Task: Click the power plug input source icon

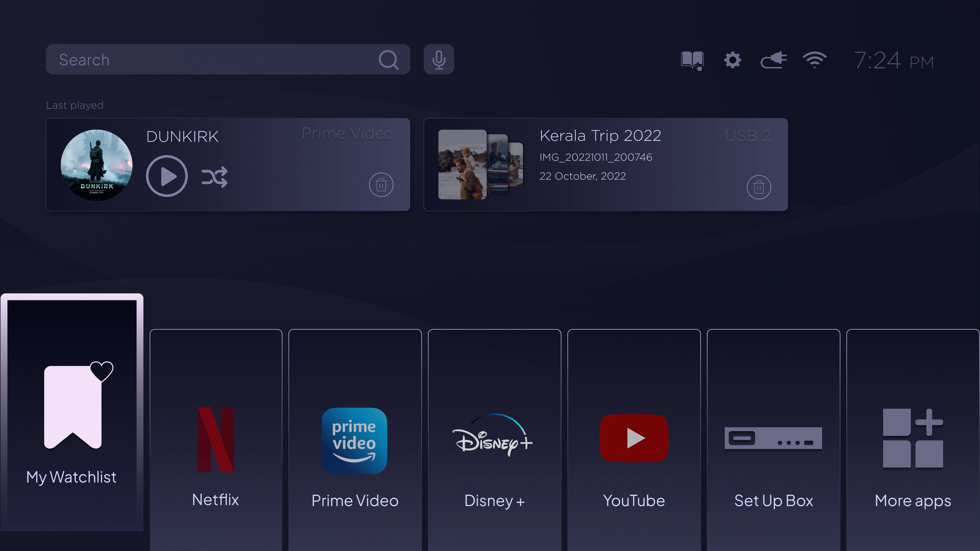Action: (774, 60)
